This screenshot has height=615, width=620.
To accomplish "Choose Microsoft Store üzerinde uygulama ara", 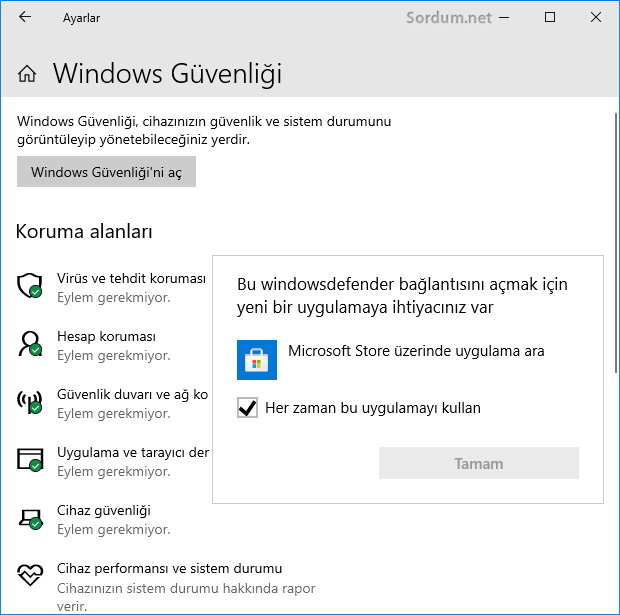I will coord(416,351).
